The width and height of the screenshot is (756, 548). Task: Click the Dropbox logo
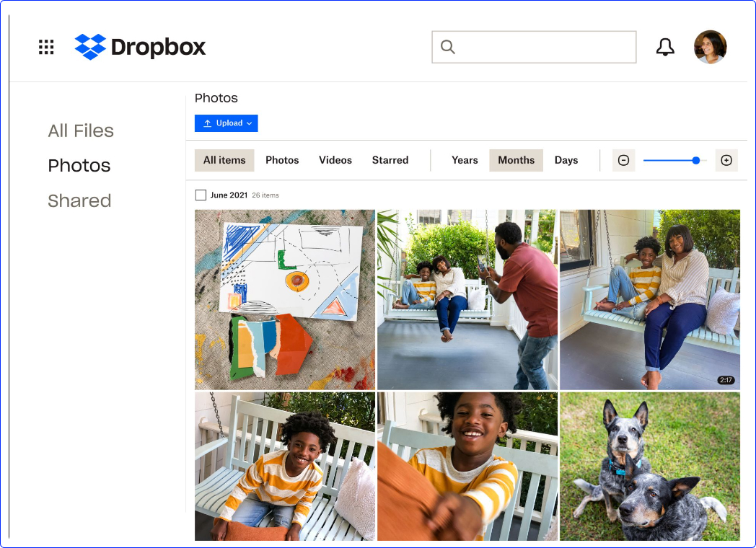(x=140, y=47)
